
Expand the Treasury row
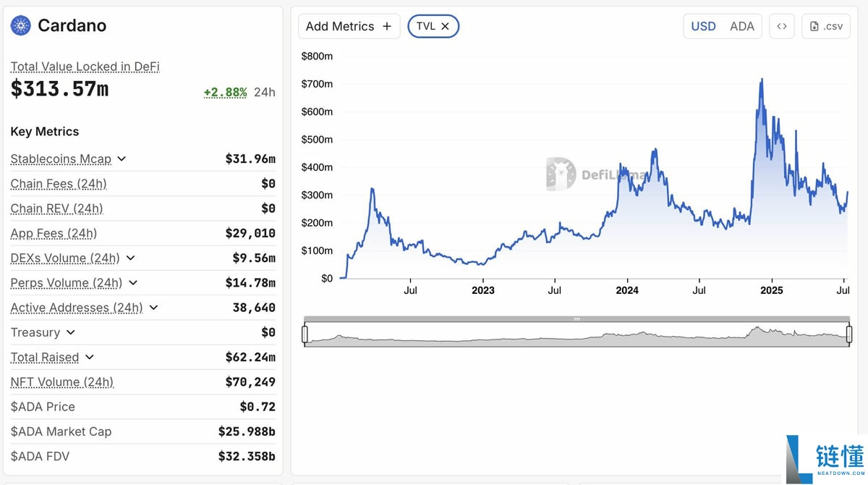[x=70, y=333]
